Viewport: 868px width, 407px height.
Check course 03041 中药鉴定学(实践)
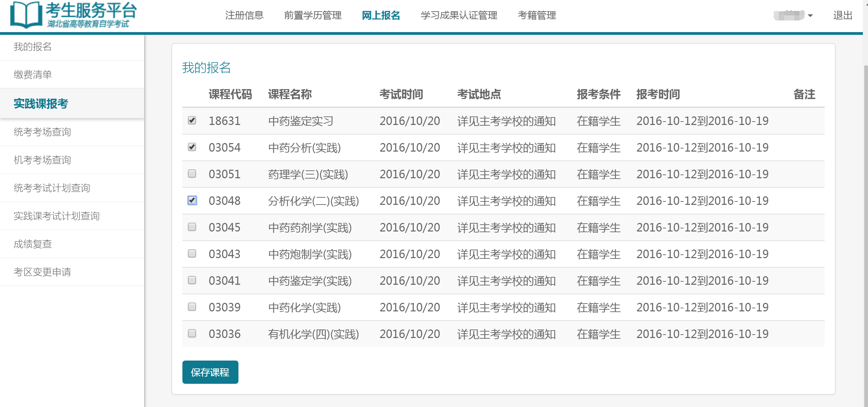(x=192, y=280)
